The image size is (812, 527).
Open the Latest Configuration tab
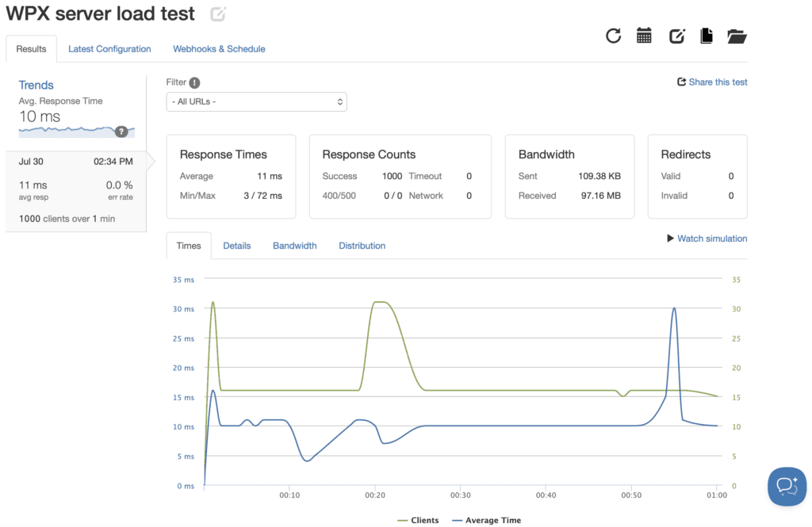pyautogui.click(x=109, y=48)
